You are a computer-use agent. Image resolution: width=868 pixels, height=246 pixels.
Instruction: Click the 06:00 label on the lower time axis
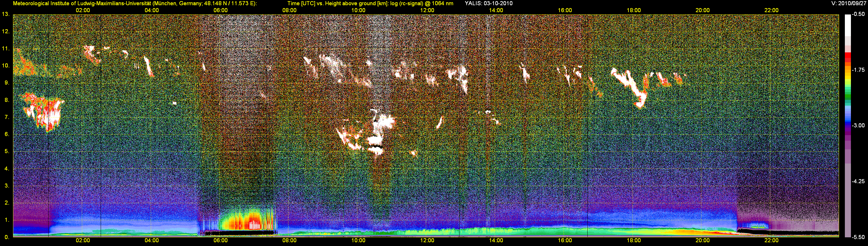coord(221,241)
